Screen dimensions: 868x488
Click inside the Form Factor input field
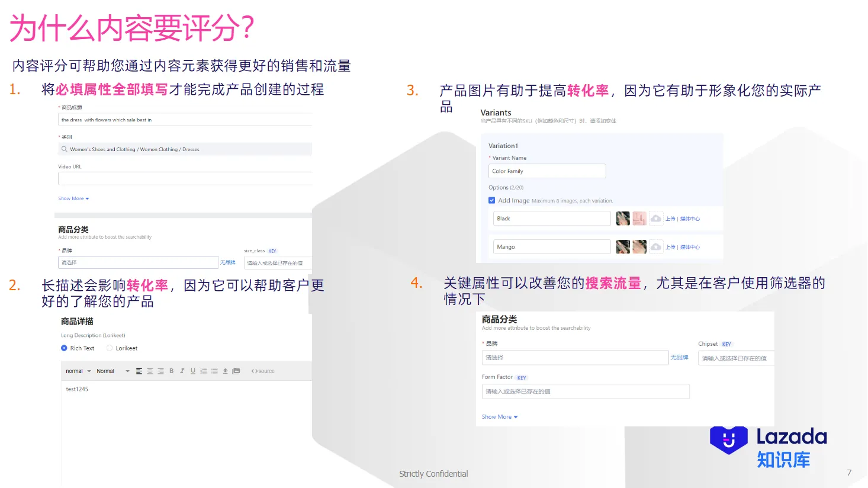(x=585, y=391)
